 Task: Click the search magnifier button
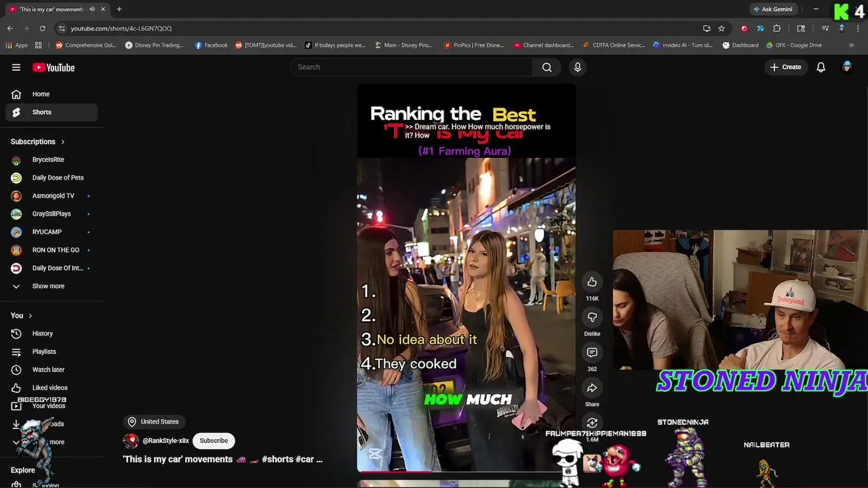[547, 67]
